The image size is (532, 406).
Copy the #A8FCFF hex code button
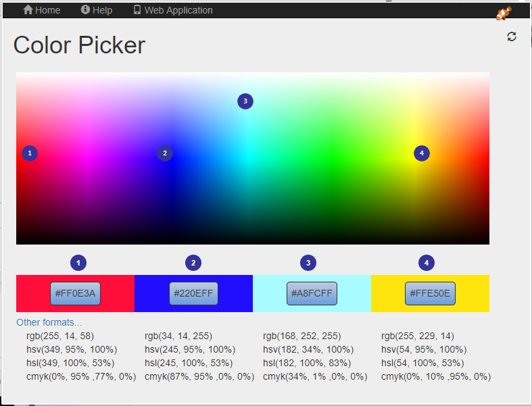(x=312, y=293)
